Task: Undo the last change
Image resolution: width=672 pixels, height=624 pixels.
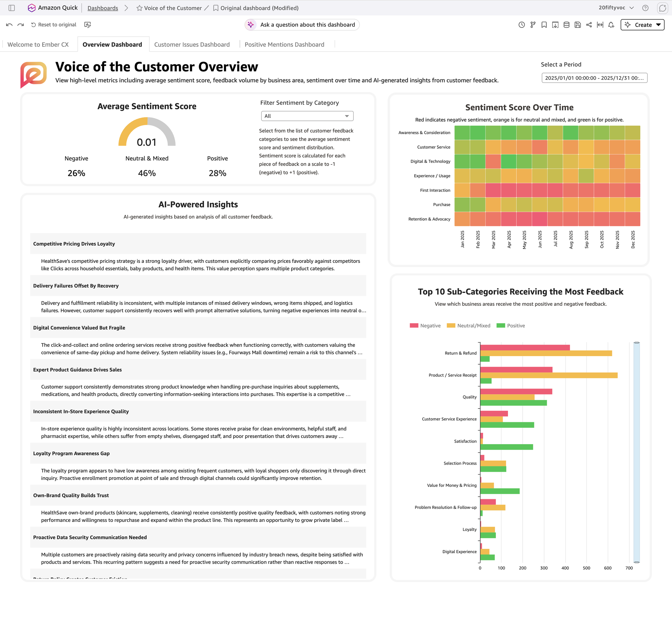Action: pos(9,25)
